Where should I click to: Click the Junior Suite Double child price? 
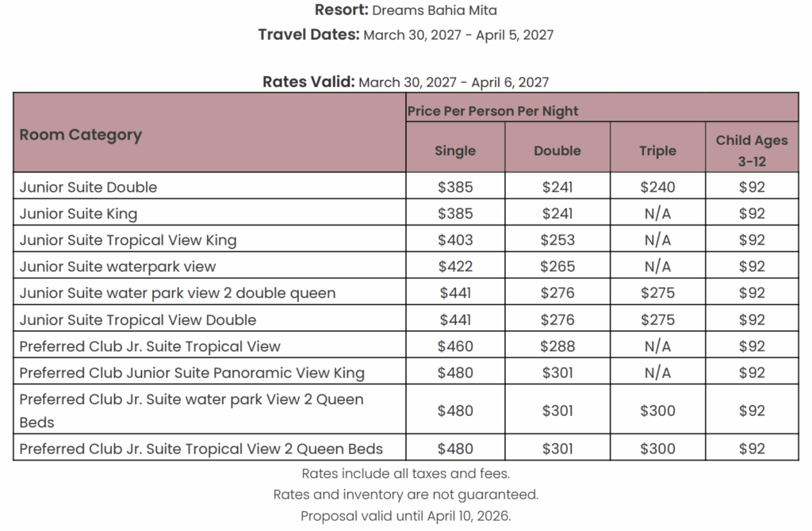752,187
